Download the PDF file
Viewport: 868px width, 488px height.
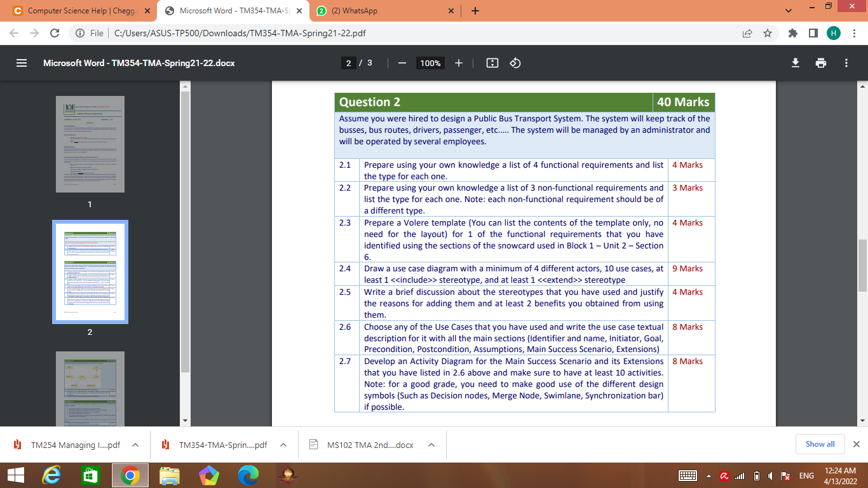coord(795,63)
